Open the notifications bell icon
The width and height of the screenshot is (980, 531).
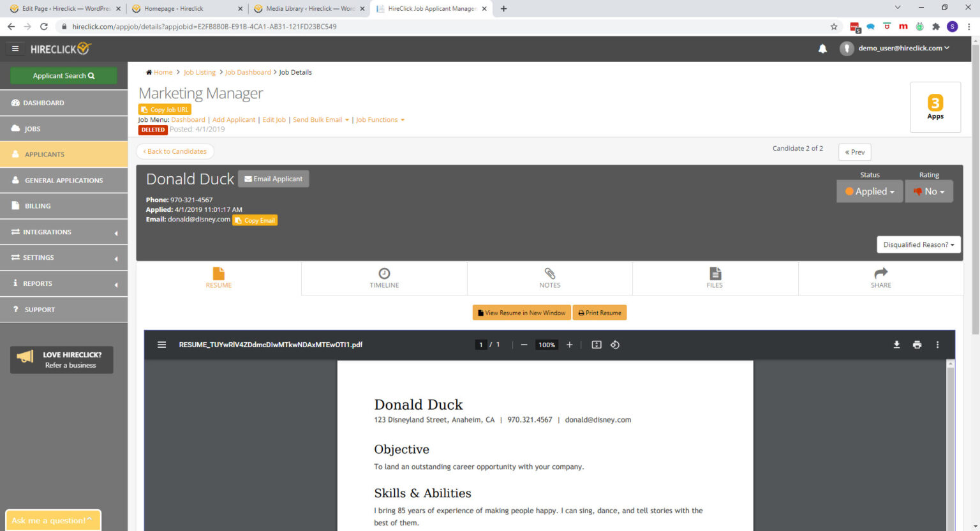(x=822, y=48)
